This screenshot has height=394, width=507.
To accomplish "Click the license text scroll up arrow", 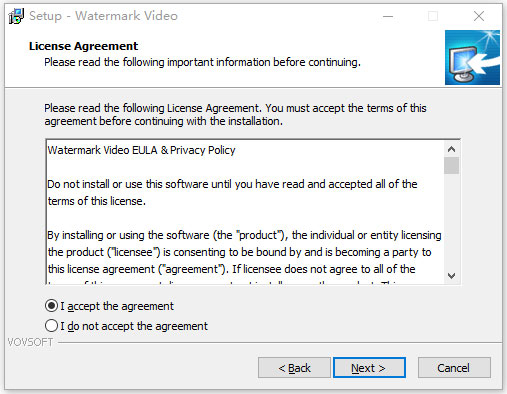I will click(451, 149).
